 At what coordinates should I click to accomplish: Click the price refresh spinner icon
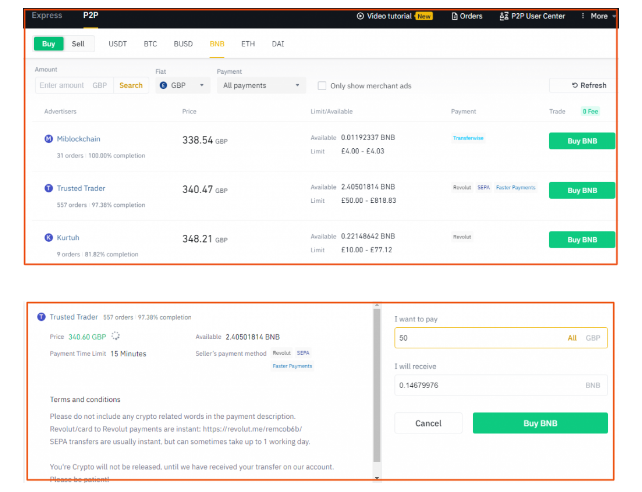[x=115, y=336]
